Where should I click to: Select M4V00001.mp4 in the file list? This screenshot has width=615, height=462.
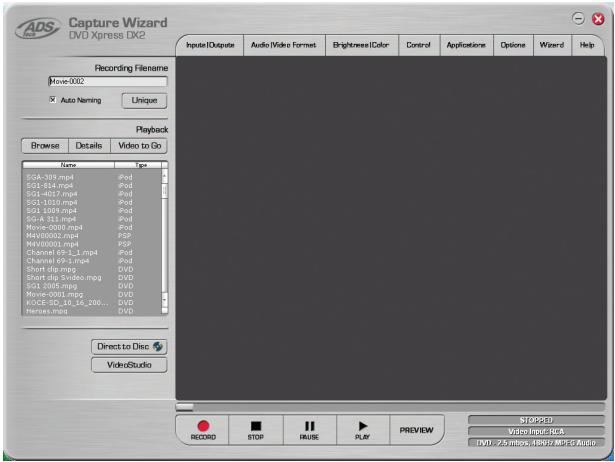[92, 244]
